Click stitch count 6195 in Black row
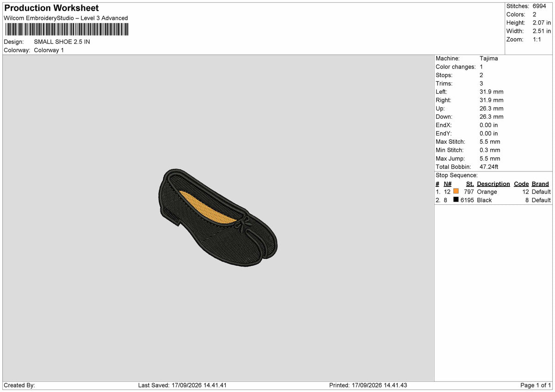 467,200
